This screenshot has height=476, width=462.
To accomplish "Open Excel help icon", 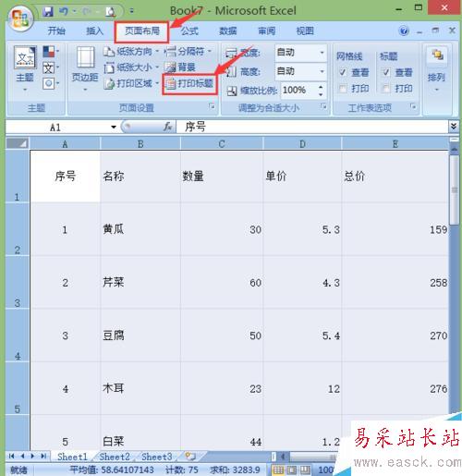I will (x=404, y=31).
